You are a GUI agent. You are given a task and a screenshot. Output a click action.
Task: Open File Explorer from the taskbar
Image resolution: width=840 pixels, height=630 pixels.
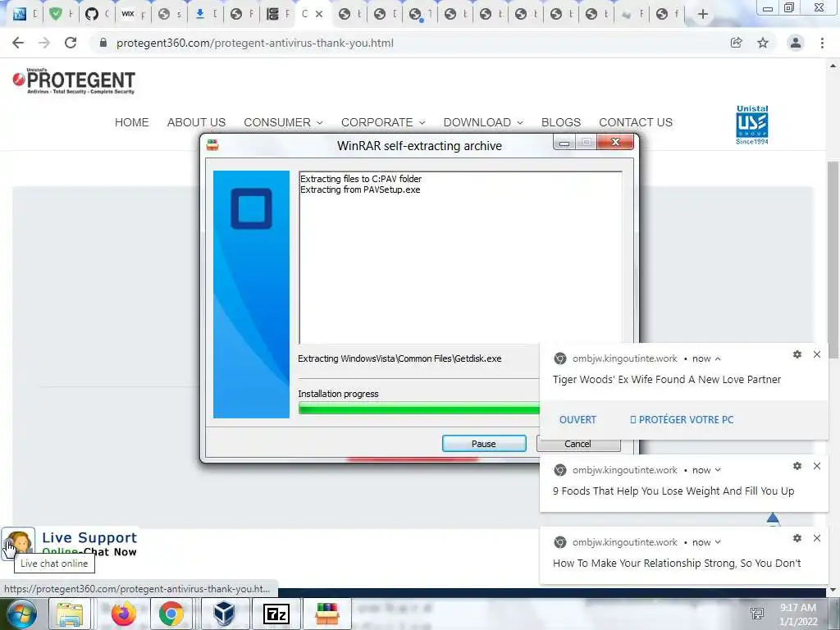(x=70, y=614)
